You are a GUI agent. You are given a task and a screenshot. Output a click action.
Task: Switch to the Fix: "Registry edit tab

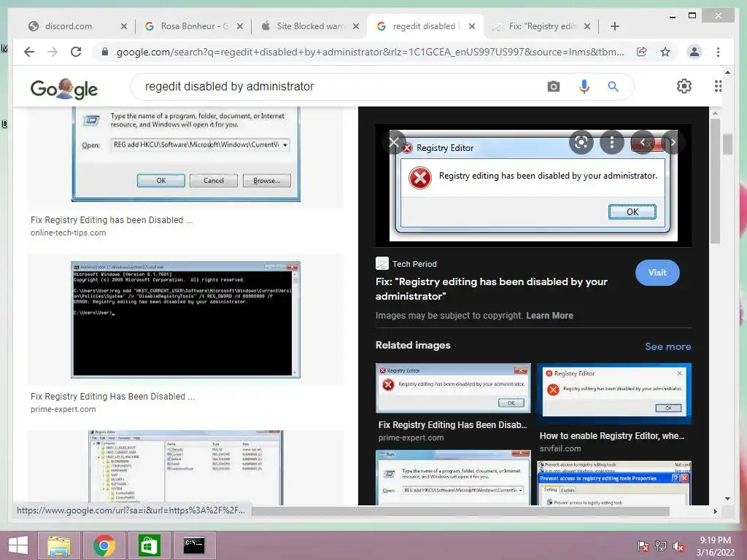coord(541,26)
